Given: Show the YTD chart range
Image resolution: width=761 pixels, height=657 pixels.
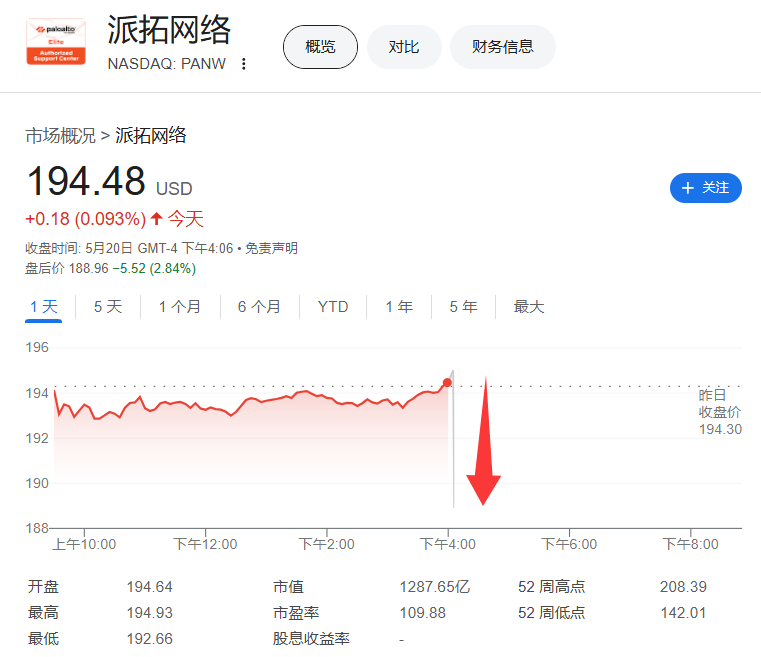Looking at the screenshot, I should pyautogui.click(x=333, y=307).
